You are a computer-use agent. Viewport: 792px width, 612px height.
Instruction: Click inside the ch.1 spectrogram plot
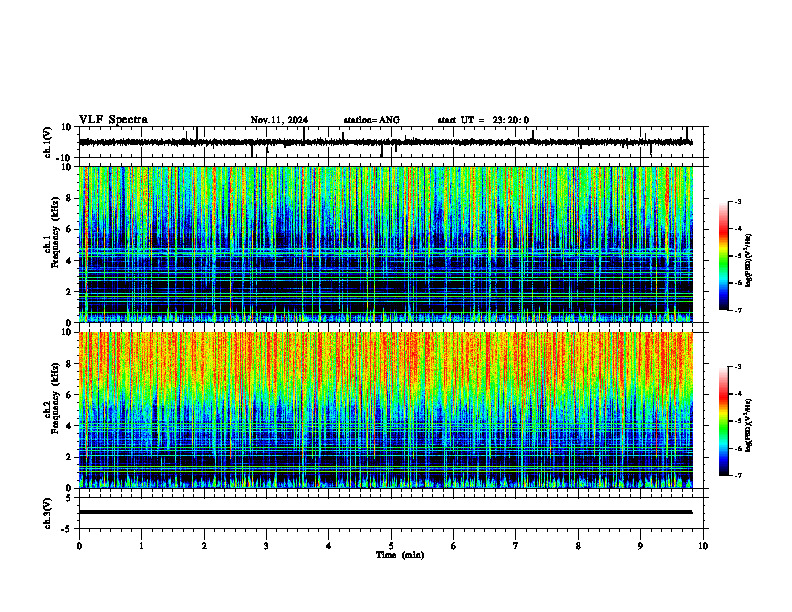386,244
